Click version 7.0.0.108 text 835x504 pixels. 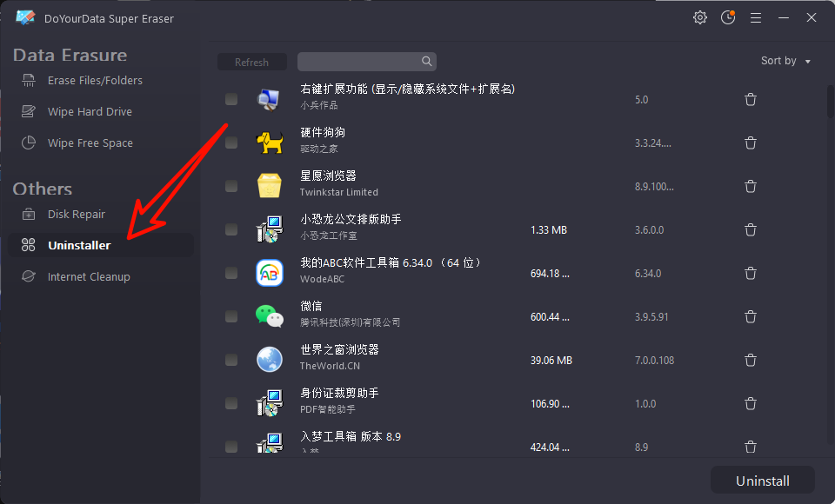point(654,361)
